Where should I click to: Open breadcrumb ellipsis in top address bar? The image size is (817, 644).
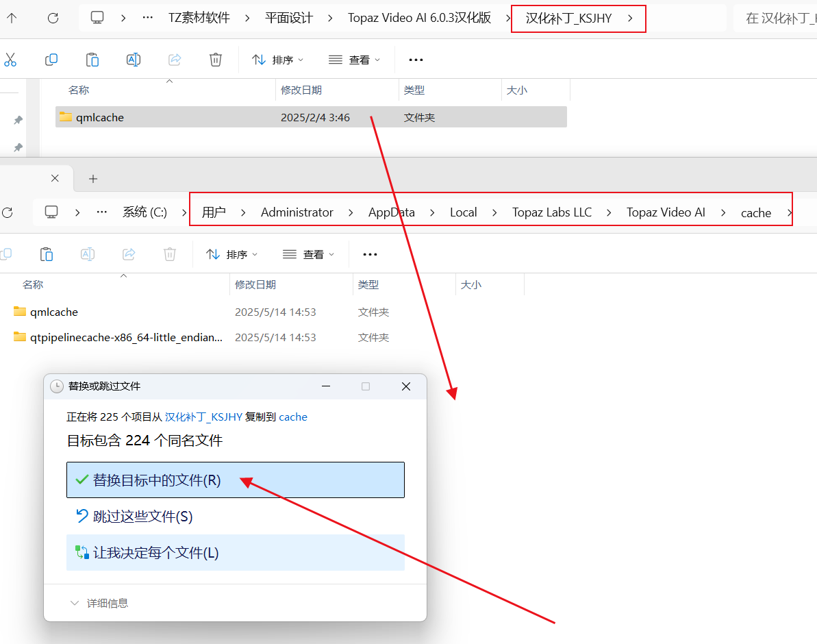148,18
